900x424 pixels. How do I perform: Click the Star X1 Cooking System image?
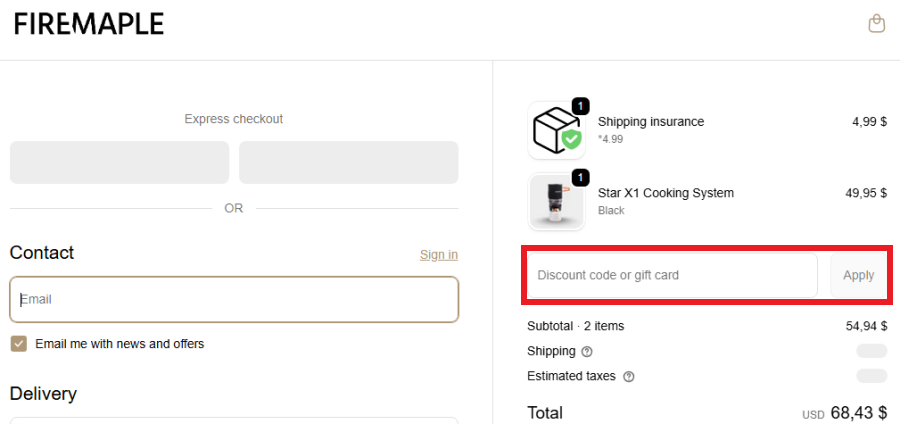pos(556,201)
